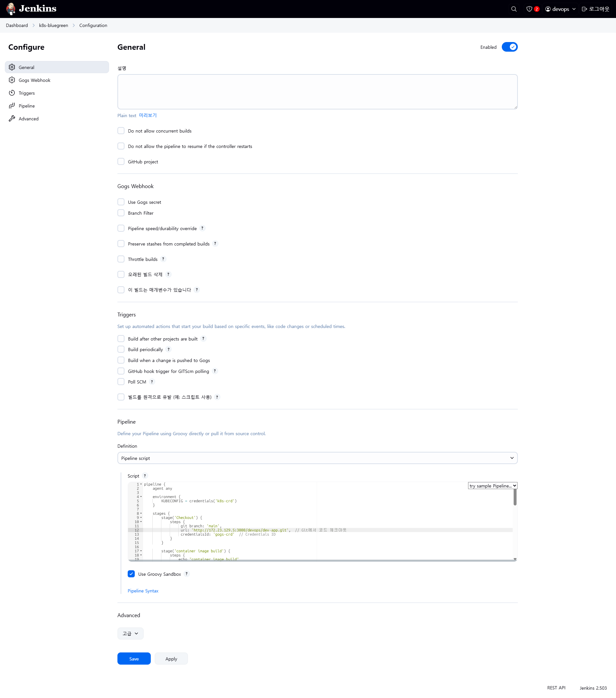
Task: Click the logout icon in header
Action: [584, 9]
